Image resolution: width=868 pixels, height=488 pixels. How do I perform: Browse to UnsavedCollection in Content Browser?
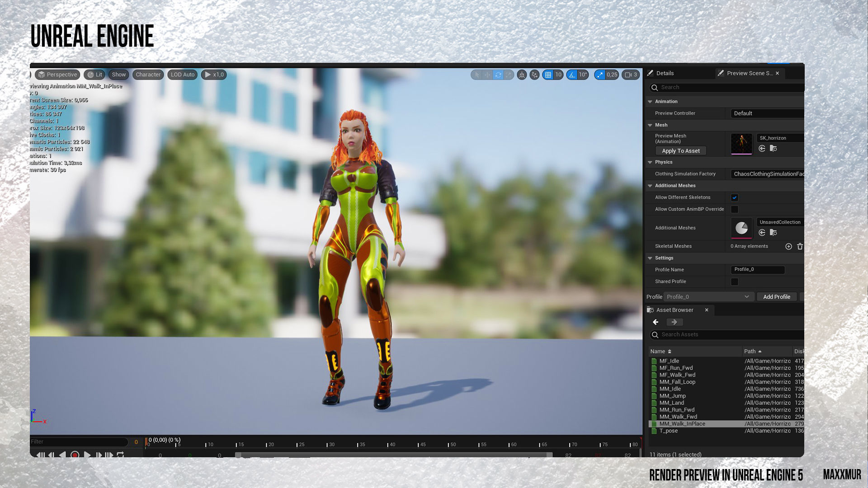click(774, 232)
